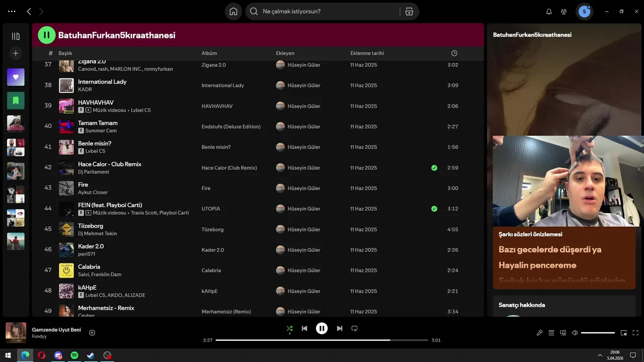Open the International Lady album link
The width and height of the screenshot is (644, 362).
pyautogui.click(x=223, y=85)
